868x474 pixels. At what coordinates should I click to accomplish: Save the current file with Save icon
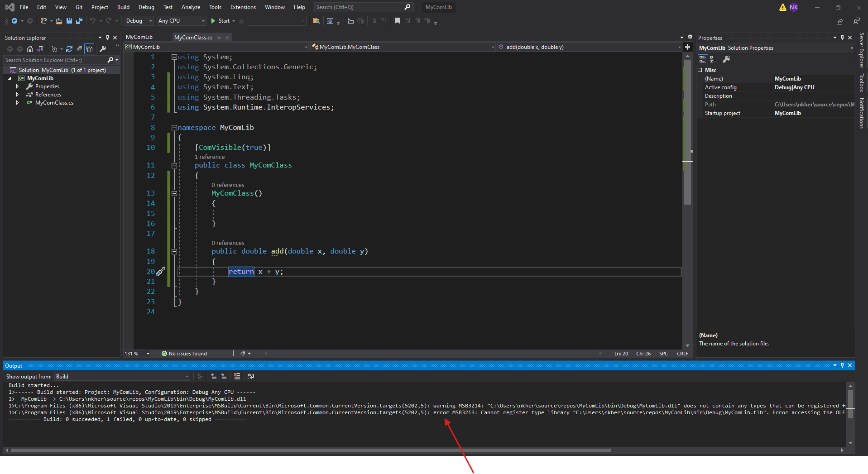[x=69, y=21]
